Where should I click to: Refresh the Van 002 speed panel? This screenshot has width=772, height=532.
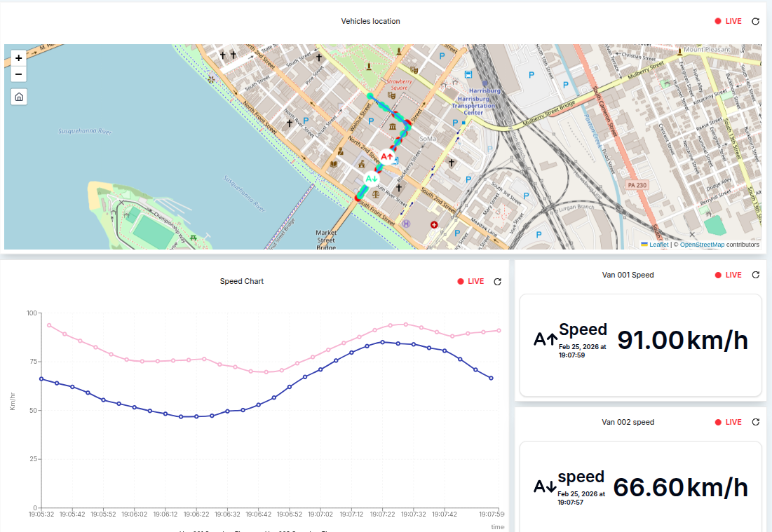(754, 422)
